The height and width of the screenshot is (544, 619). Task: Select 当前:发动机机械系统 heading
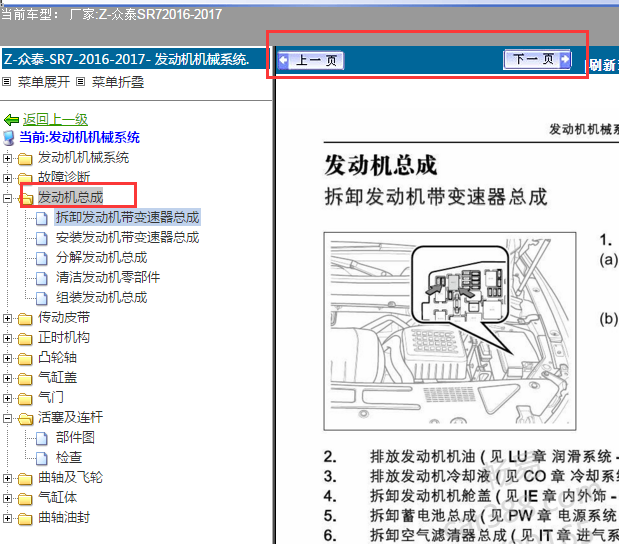click(79, 137)
